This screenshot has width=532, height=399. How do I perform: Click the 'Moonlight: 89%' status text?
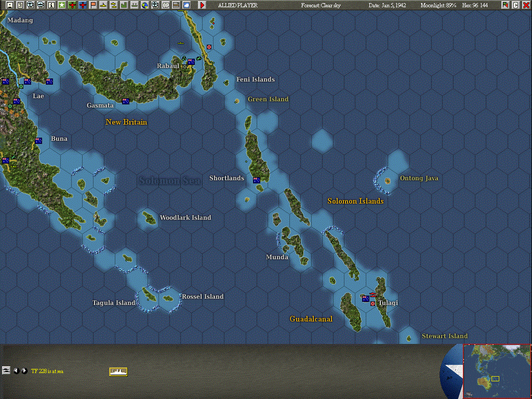(438, 5)
